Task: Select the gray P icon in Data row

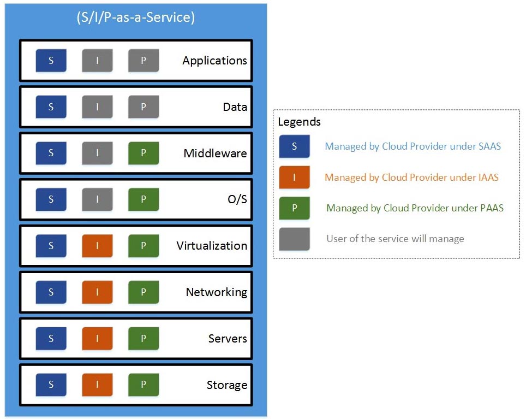Action: coord(144,107)
